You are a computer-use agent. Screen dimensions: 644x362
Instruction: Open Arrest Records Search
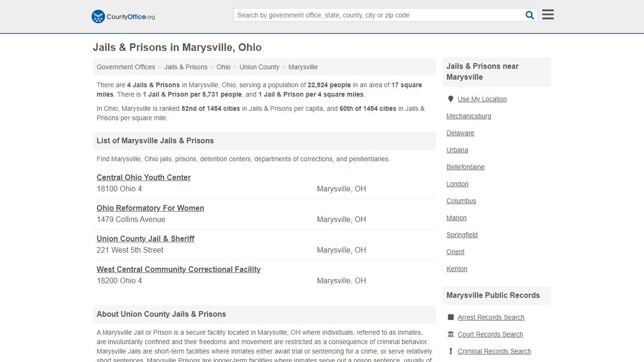(x=491, y=317)
